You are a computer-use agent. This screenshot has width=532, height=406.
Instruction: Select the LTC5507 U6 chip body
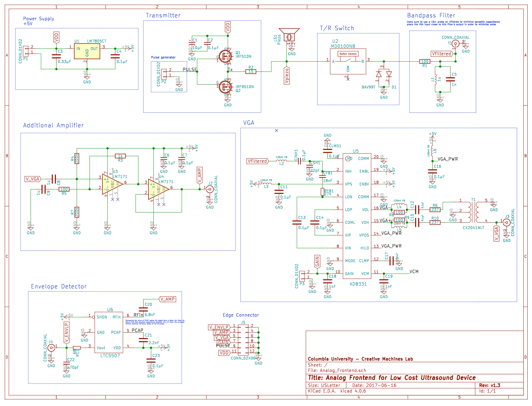coord(109,332)
